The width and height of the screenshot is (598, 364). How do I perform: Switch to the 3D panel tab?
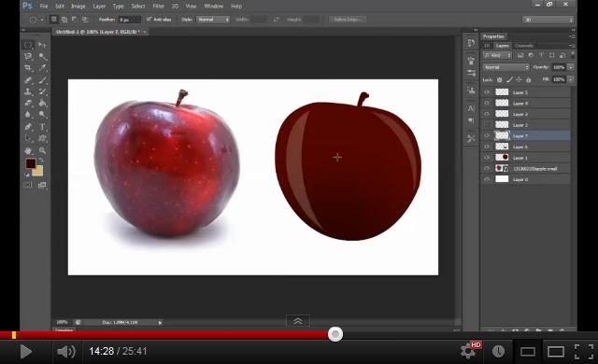[487, 46]
